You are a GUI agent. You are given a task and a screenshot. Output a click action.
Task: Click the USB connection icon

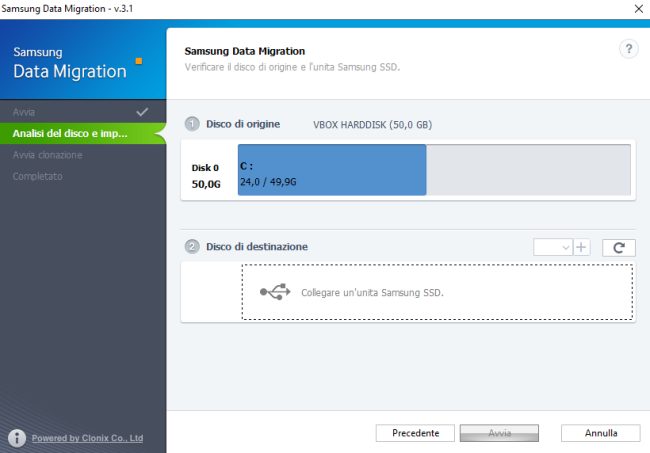point(275,292)
